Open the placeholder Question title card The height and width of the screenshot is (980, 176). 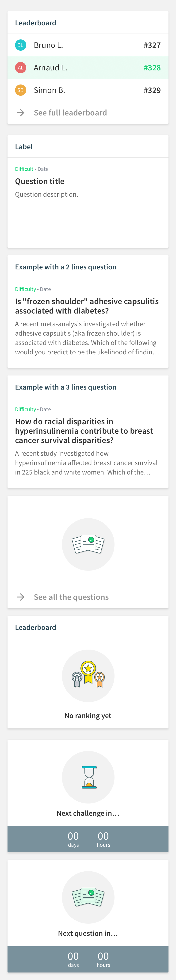(x=88, y=203)
